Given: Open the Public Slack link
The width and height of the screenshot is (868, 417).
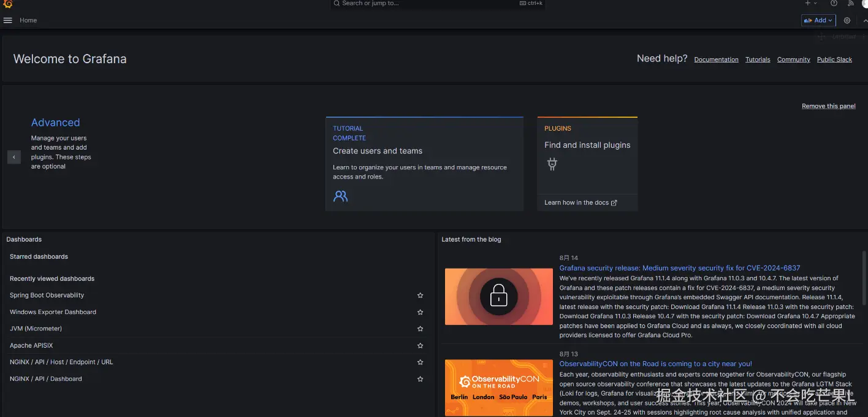Looking at the screenshot, I should [834, 59].
